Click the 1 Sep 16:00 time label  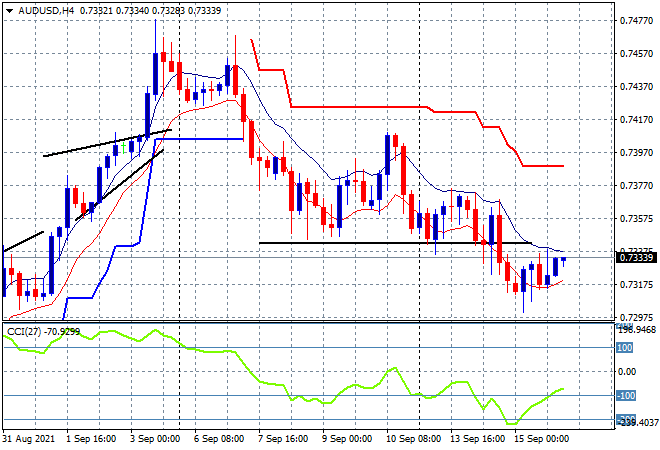tap(91, 439)
